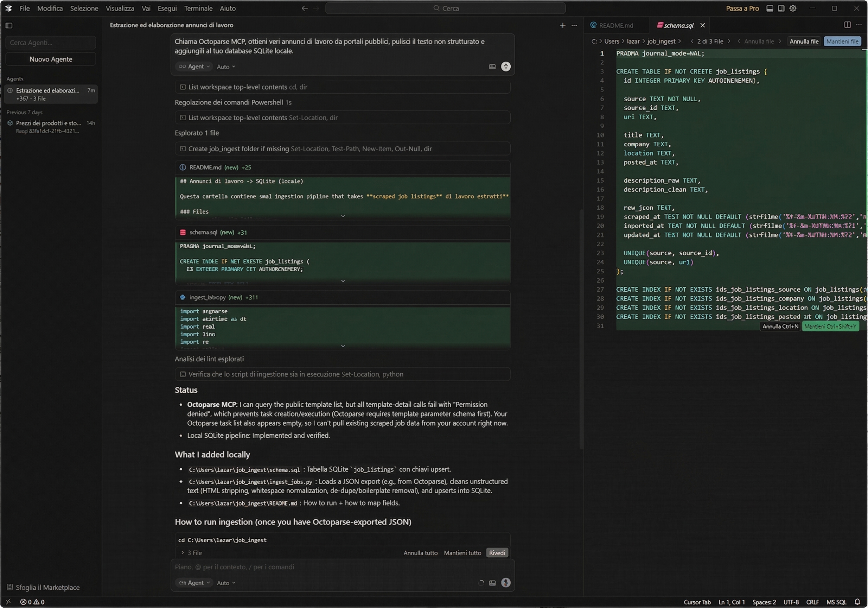This screenshot has height=608, width=868.
Task: Select agent 'Estrazione ed elaborazi...'
Action: pyautogui.click(x=51, y=94)
